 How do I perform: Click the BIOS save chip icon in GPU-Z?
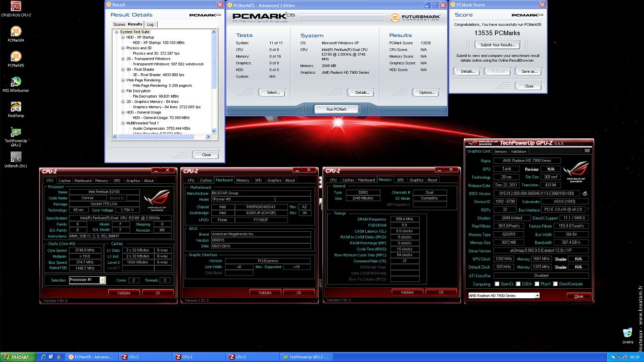[x=584, y=193]
